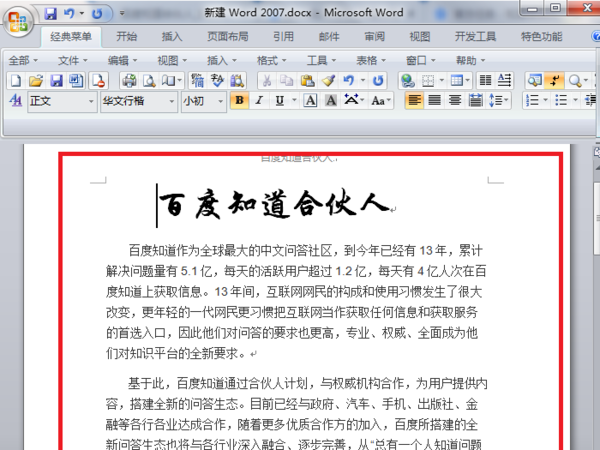Open the 文件 classic menu

click(73, 60)
